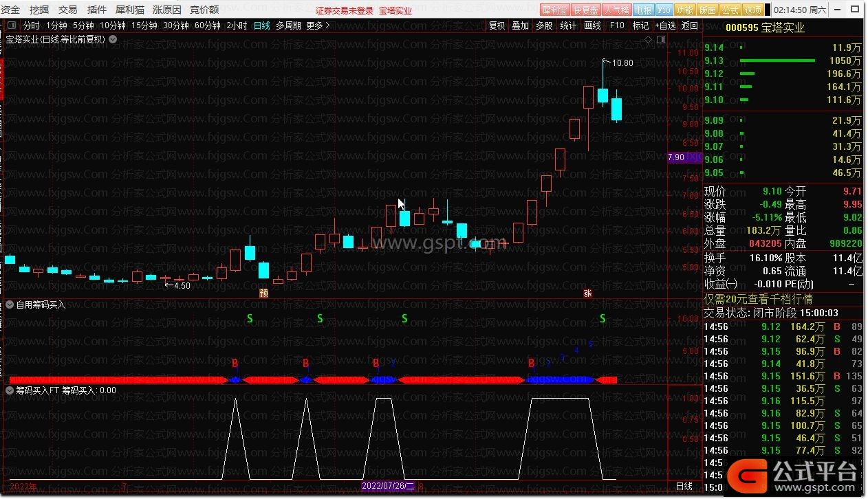Click the sell price 9.13 row with 1050万
This screenshot has height=499, width=868.
(x=783, y=60)
